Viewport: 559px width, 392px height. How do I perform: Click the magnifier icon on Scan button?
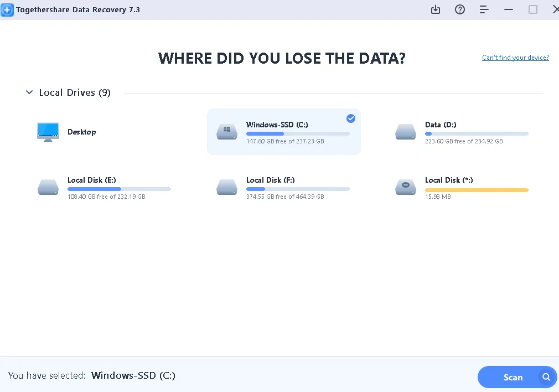(x=546, y=377)
